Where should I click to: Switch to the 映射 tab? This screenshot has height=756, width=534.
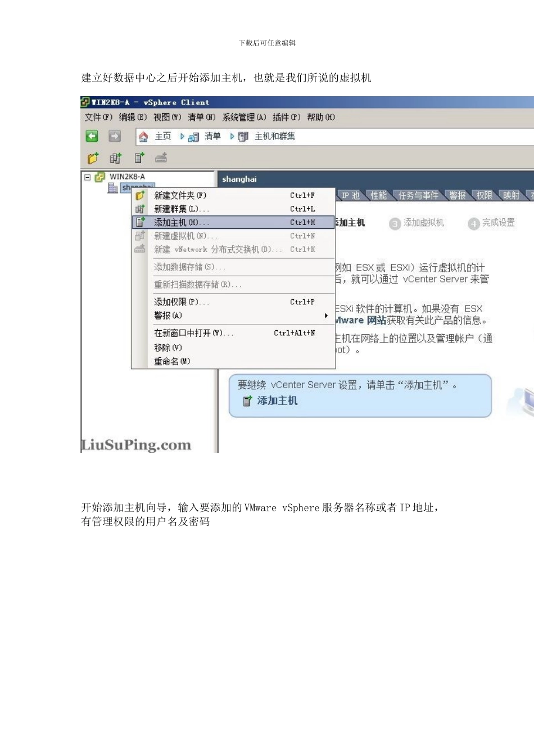(x=512, y=195)
